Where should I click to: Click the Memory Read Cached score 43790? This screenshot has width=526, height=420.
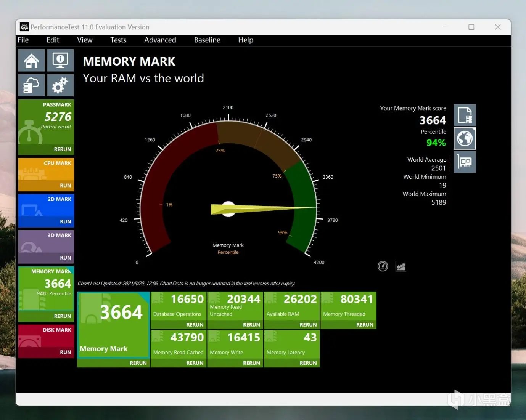click(187, 338)
